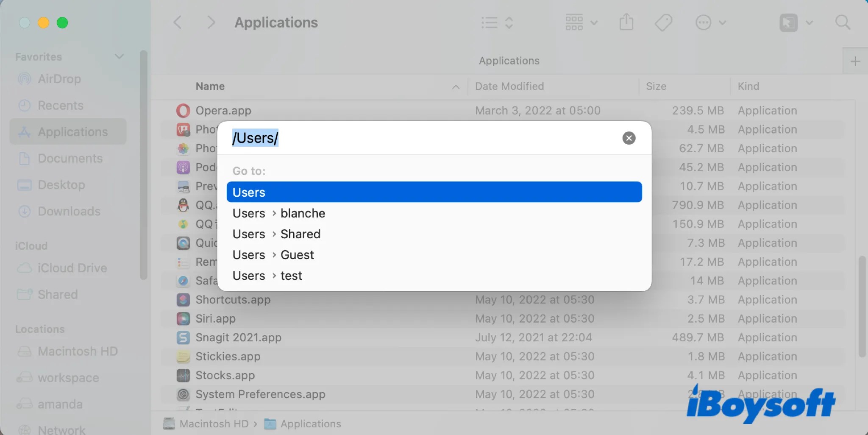Open the list view switcher

click(498, 22)
